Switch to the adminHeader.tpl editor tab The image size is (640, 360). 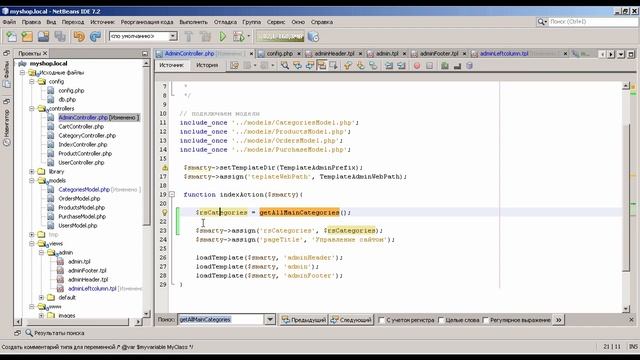(x=334, y=53)
